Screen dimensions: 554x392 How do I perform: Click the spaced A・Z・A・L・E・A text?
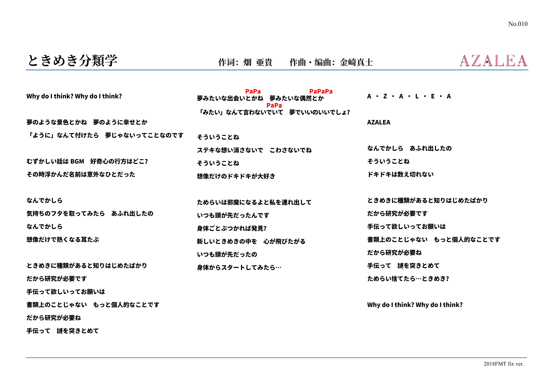pyautogui.click(x=409, y=96)
